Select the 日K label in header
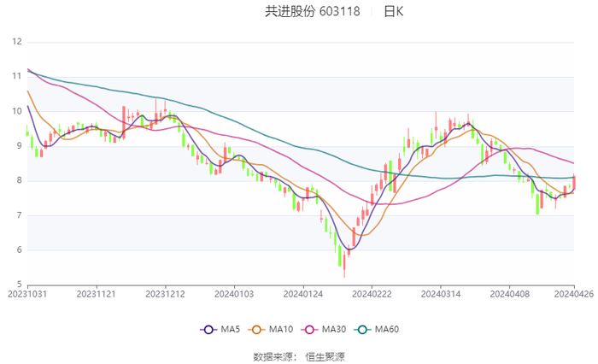 [x=394, y=11]
